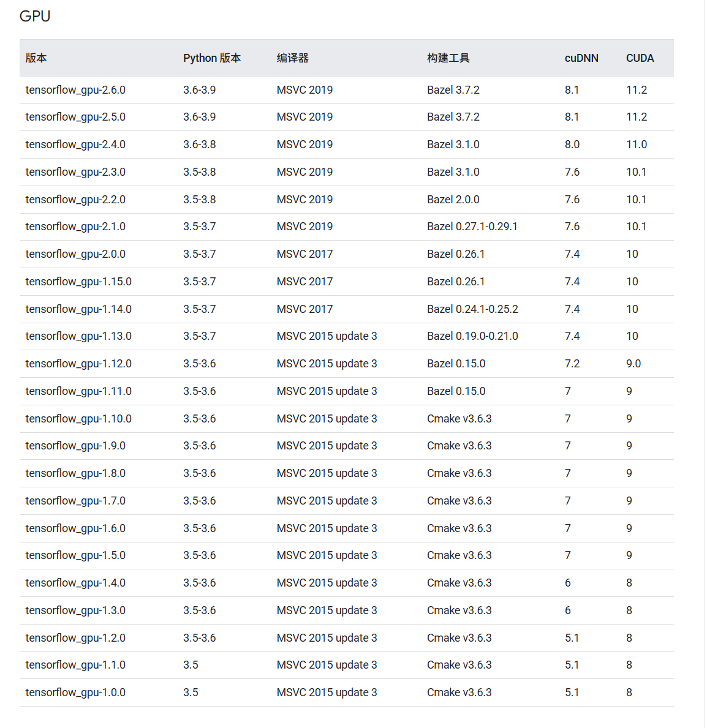The height and width of the screenshot is (728, 707).
Task: Click CUDA 11.0 in the 2.4.0 row
Action: (x=637, y=144)
